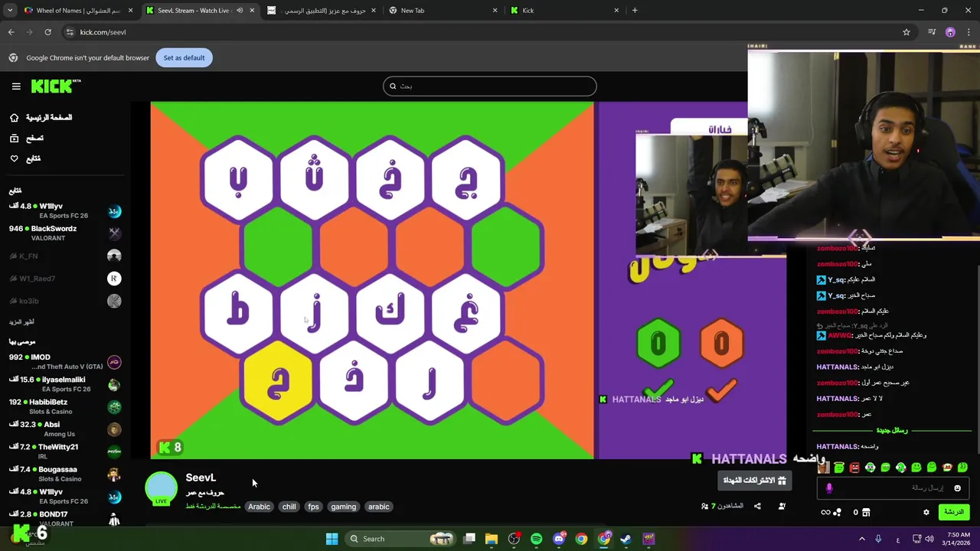Click the chat message input field
The height and width of the screenshot is (551, 980).
click(892, 487)
